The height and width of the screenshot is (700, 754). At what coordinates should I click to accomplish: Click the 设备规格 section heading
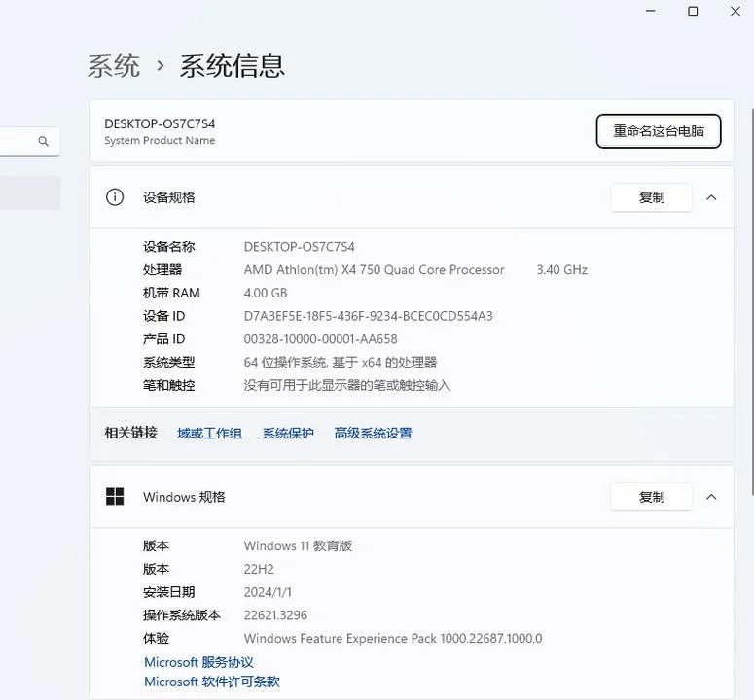point(168,197)
